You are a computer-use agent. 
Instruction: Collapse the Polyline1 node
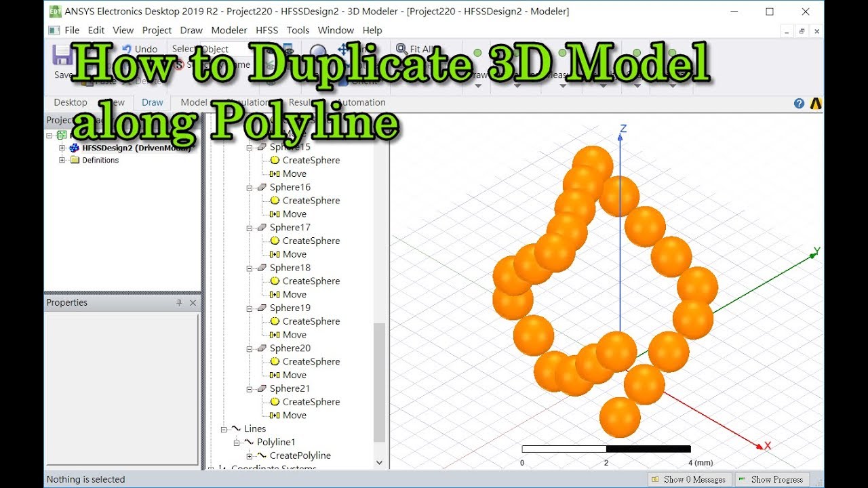click(x=236, y=443)
